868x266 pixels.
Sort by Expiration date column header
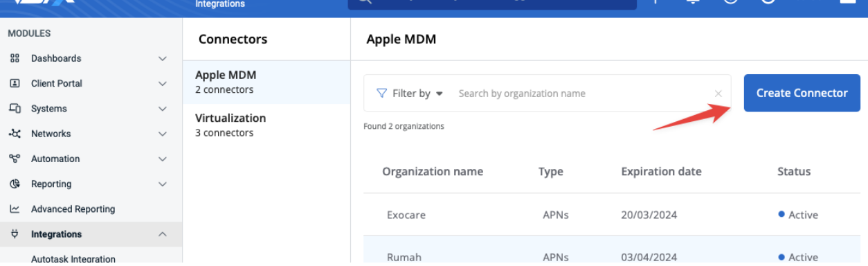point(661,172)
